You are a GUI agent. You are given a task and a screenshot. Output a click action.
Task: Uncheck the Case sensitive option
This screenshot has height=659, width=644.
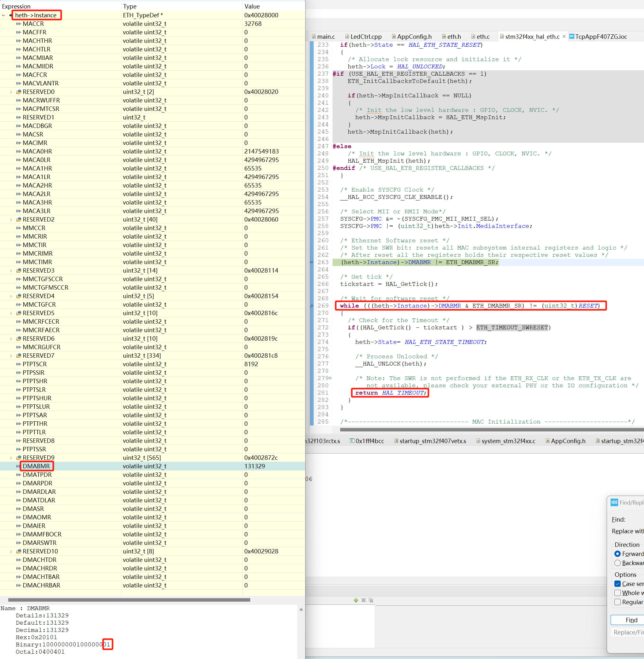(x=618, y=584)
